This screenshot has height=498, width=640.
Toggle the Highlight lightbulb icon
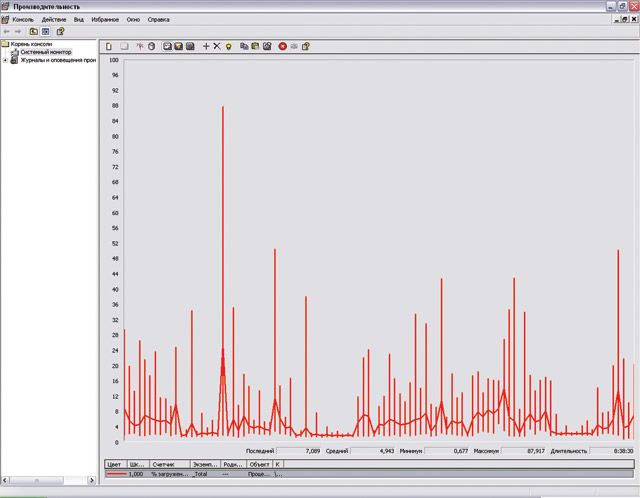point(229,47)
